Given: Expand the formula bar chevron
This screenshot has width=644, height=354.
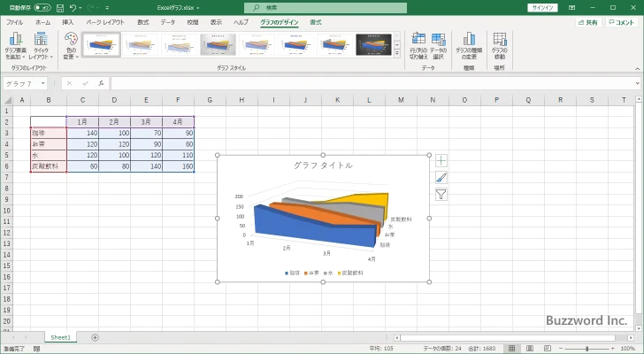Looking at the screenshot, I should click(x=638, y=83).
